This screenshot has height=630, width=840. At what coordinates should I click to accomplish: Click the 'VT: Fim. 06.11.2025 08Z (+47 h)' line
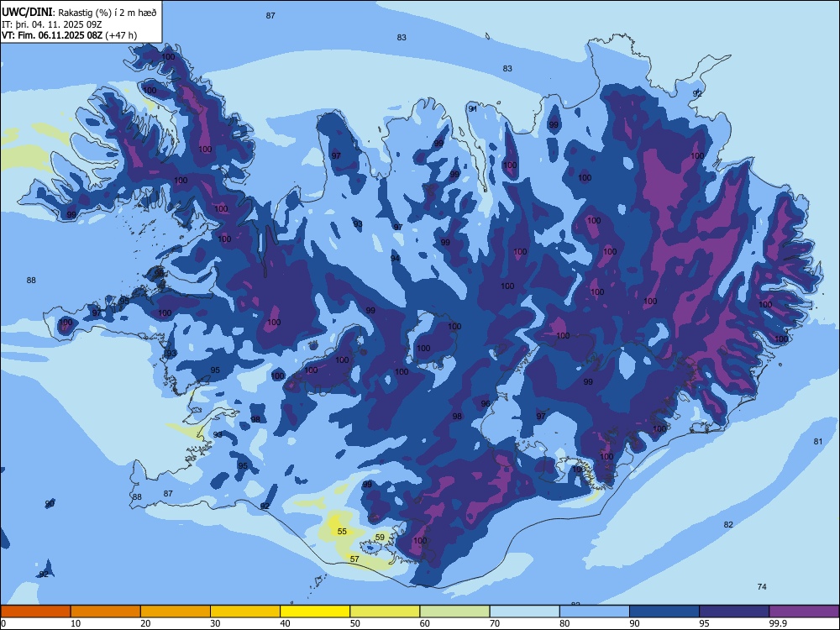pos(69,35)
